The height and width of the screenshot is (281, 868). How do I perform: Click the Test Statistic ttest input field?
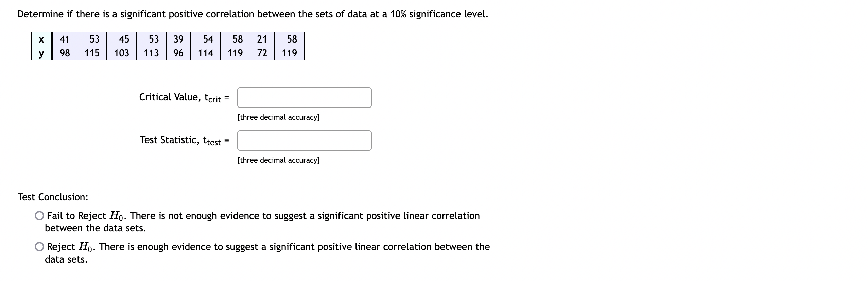click(304, 140)
